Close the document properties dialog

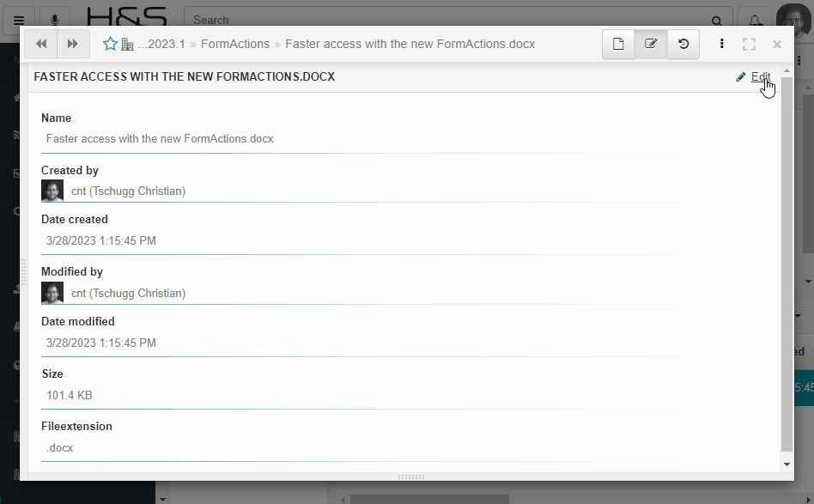pyautogui.click(x=777, y=45)
